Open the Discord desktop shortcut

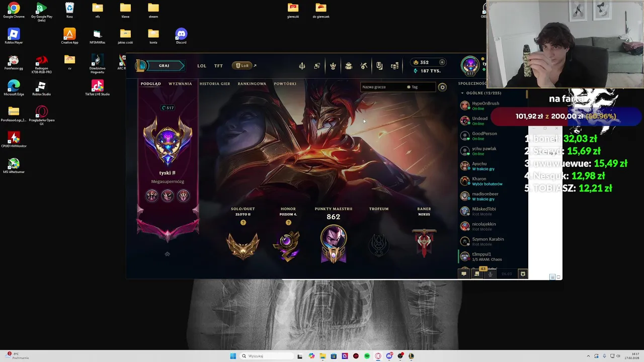pyautogui.click(x=181, y=36)
